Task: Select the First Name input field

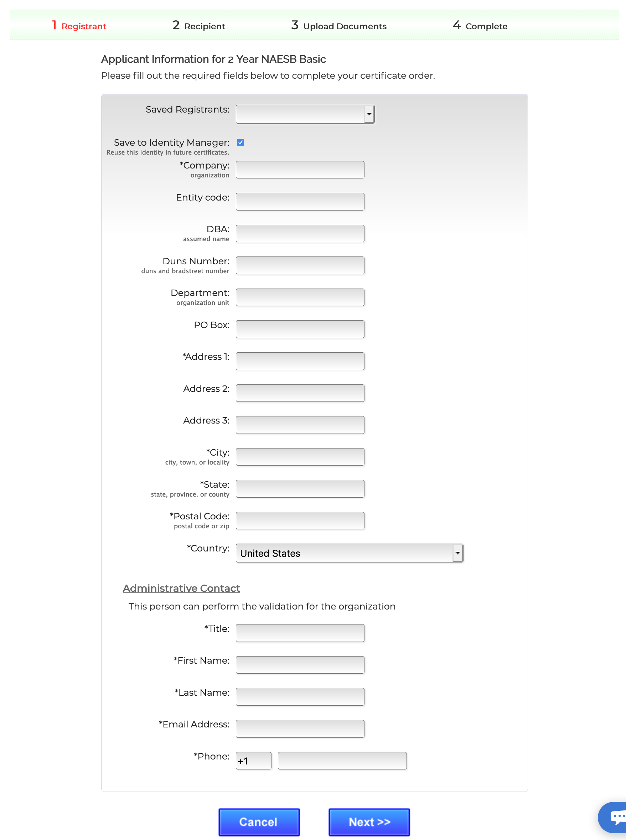Action: click(300, 665)
